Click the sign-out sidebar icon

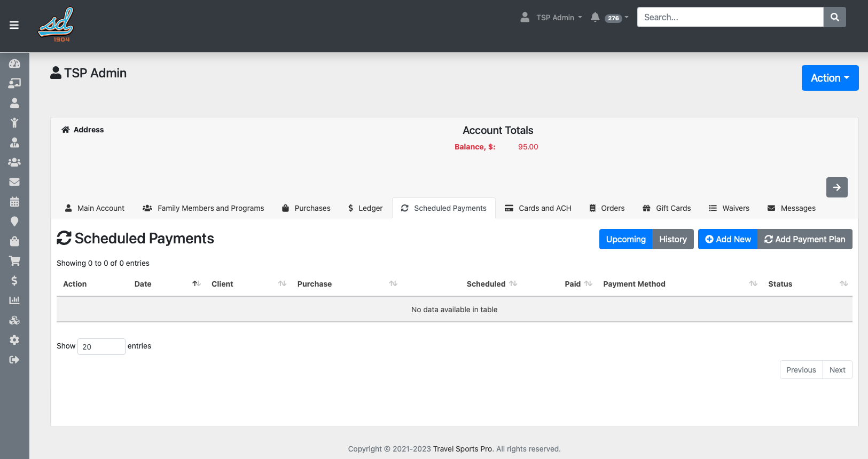[14, 360]
